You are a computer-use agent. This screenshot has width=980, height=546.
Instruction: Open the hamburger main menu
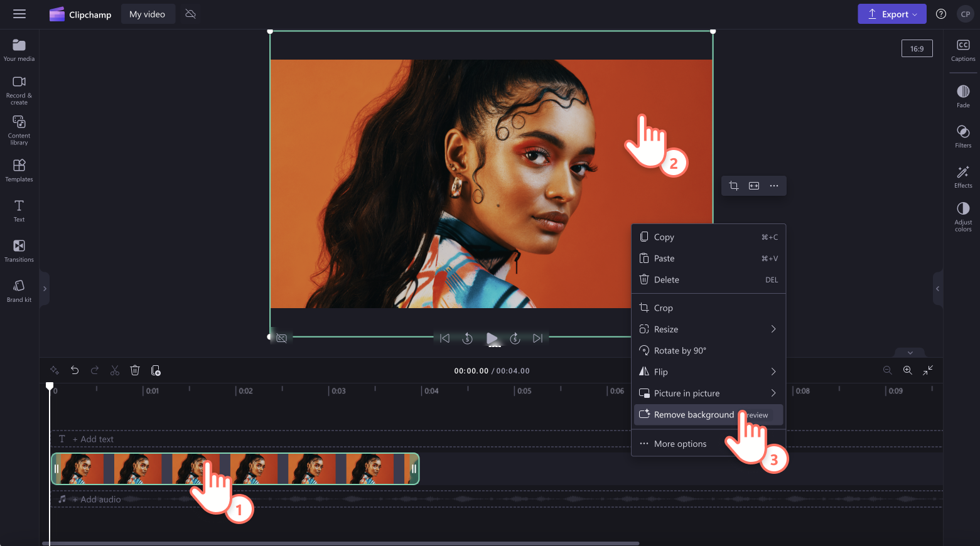click(19, 14)
